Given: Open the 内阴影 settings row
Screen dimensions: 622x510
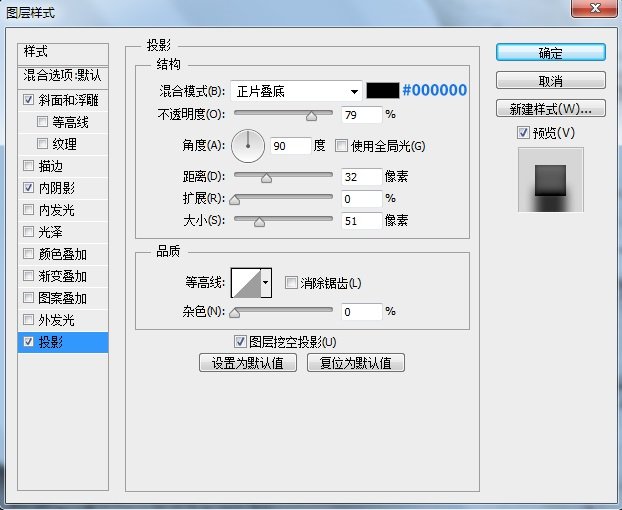Looking at the screenshot, I should pyautogui.click(x=63, y=188).
